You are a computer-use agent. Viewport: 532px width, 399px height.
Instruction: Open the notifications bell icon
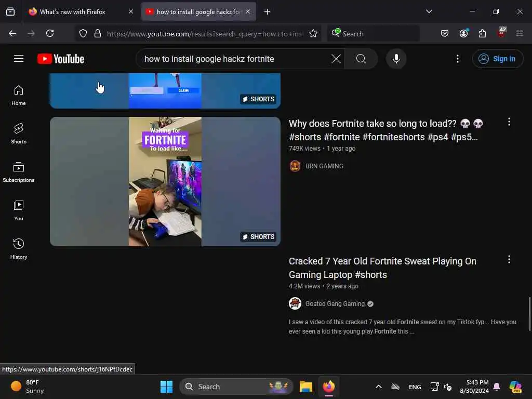[497, 387]
